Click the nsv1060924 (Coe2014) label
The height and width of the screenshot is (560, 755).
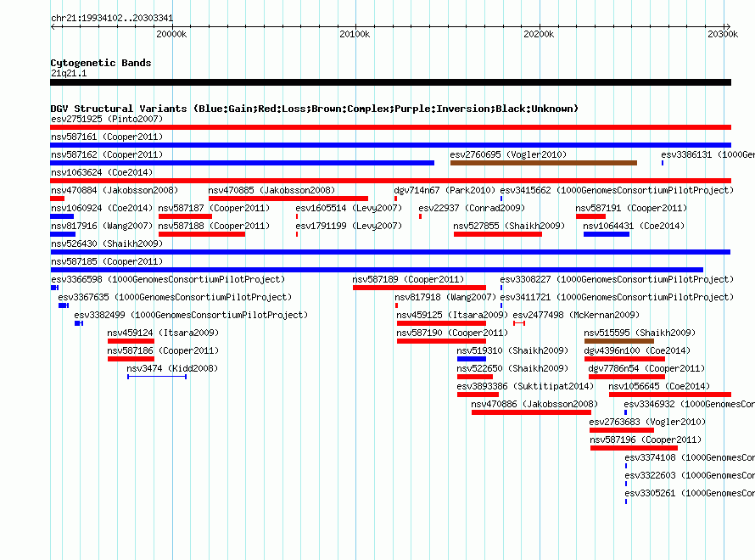click(x=102, y=208)
